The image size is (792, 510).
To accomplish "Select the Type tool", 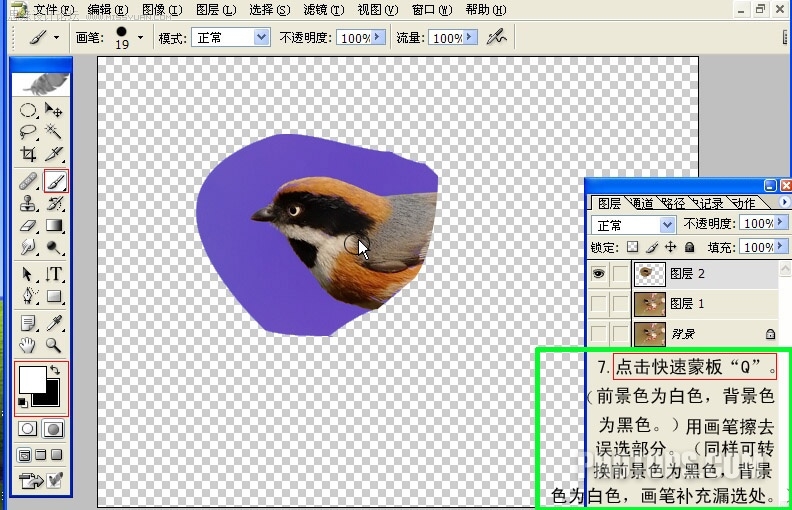I will [x=54, y=274].
